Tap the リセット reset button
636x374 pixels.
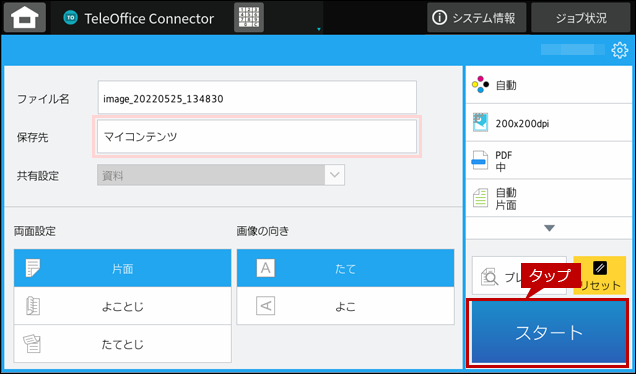click(x=599, y=275)
